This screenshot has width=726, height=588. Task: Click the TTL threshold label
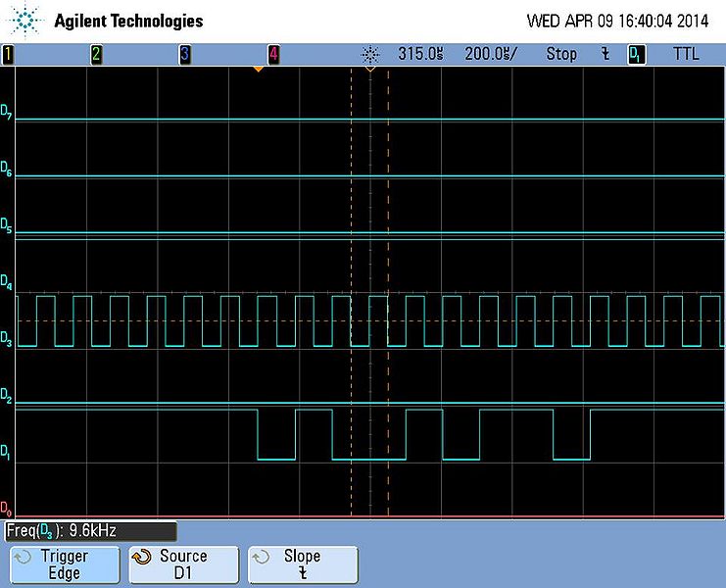click(x=686, y=55)
